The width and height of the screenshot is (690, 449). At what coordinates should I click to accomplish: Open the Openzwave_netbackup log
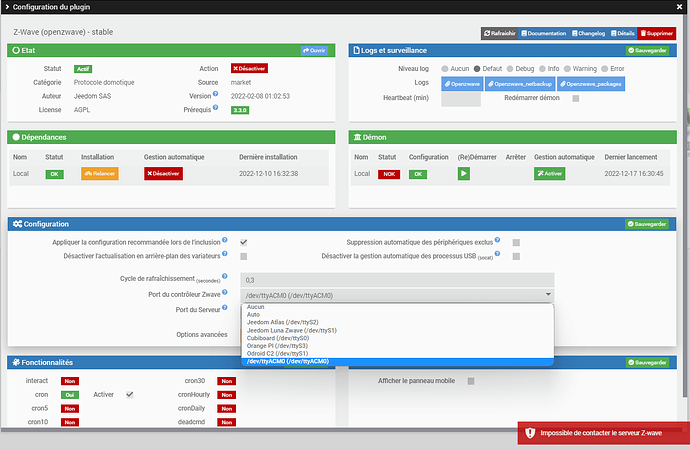tap(520, 84)
